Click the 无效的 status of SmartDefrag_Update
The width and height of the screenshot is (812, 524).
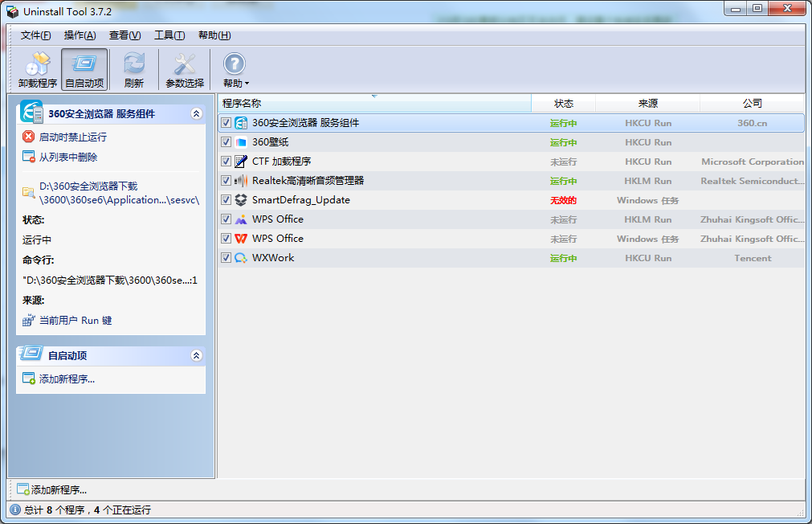564,200
